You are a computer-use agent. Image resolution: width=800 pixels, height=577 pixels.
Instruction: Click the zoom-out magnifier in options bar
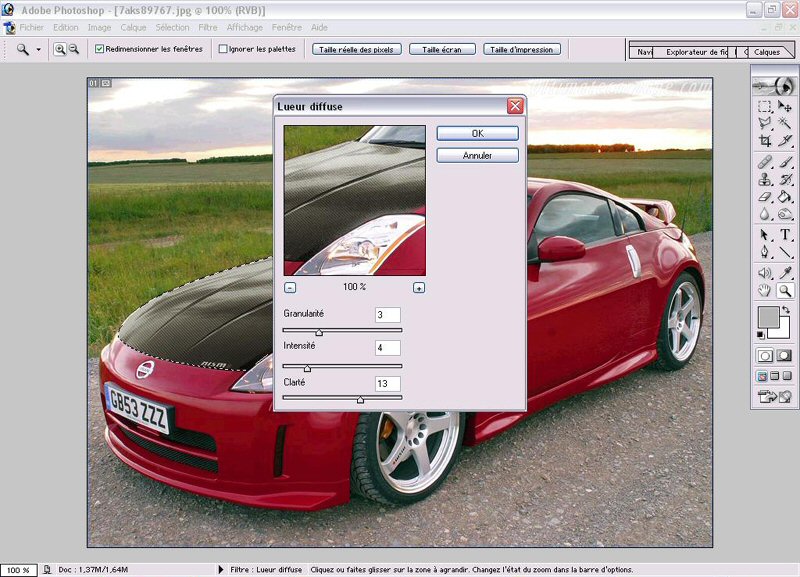pos(74,49)
